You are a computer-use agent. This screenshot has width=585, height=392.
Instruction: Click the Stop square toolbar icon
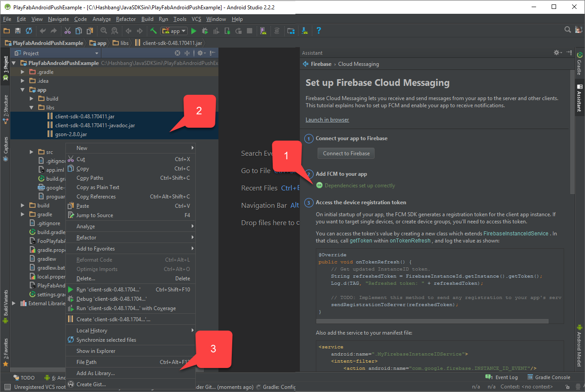pos(250,31)
